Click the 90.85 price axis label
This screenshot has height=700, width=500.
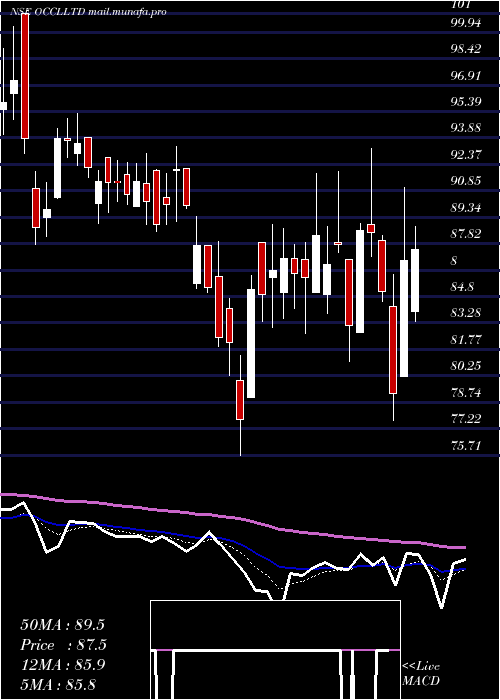[x=466, y=181]
